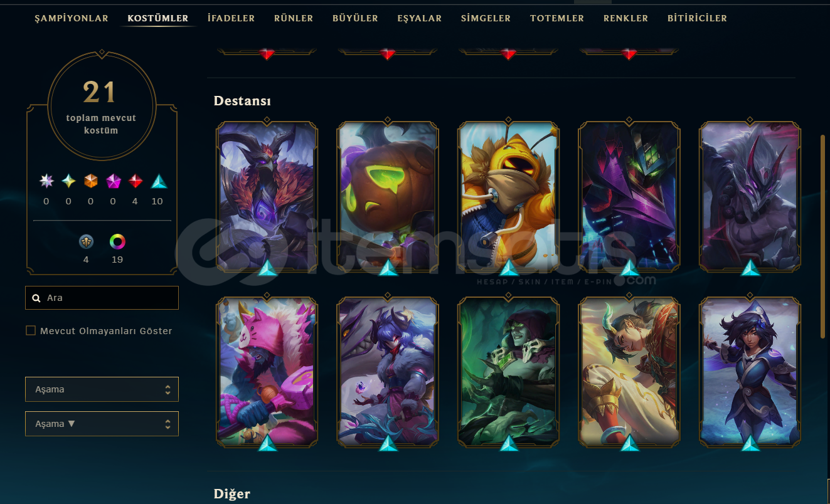Select the pumpkin head skin thumbnail
This screenshot has width=830, height=504.
(x=388, y=196)
